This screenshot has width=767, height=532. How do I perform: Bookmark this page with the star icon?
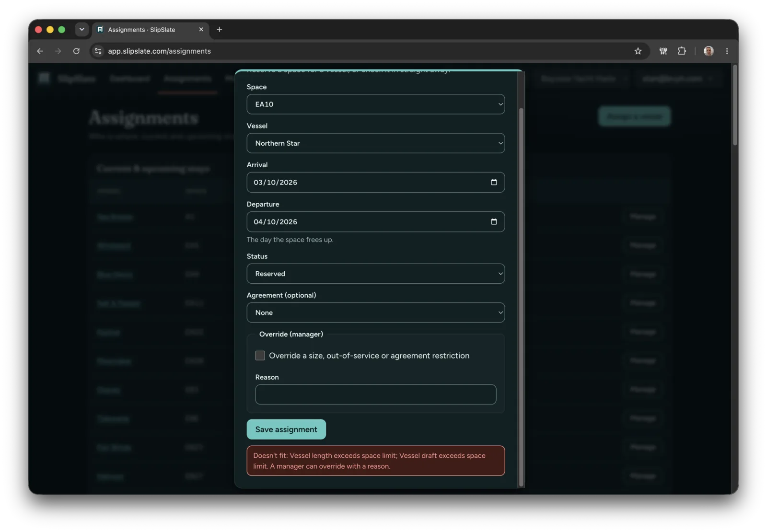[638, 51]
